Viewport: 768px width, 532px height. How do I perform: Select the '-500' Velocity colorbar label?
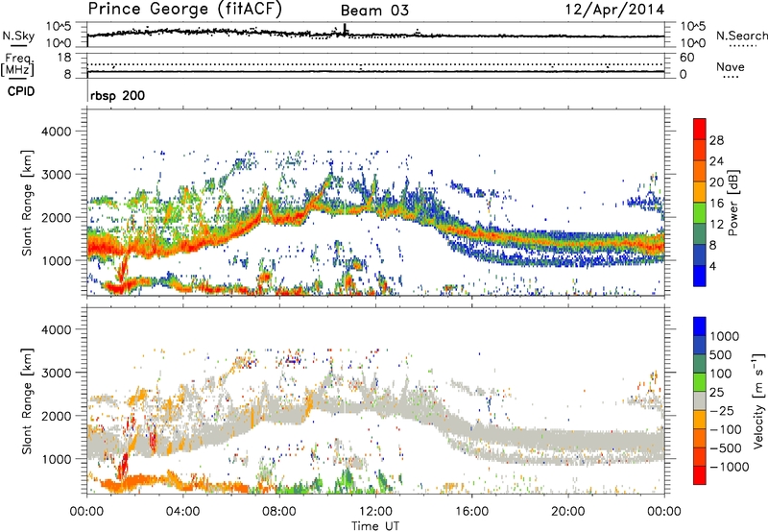(x=726, y=447)
